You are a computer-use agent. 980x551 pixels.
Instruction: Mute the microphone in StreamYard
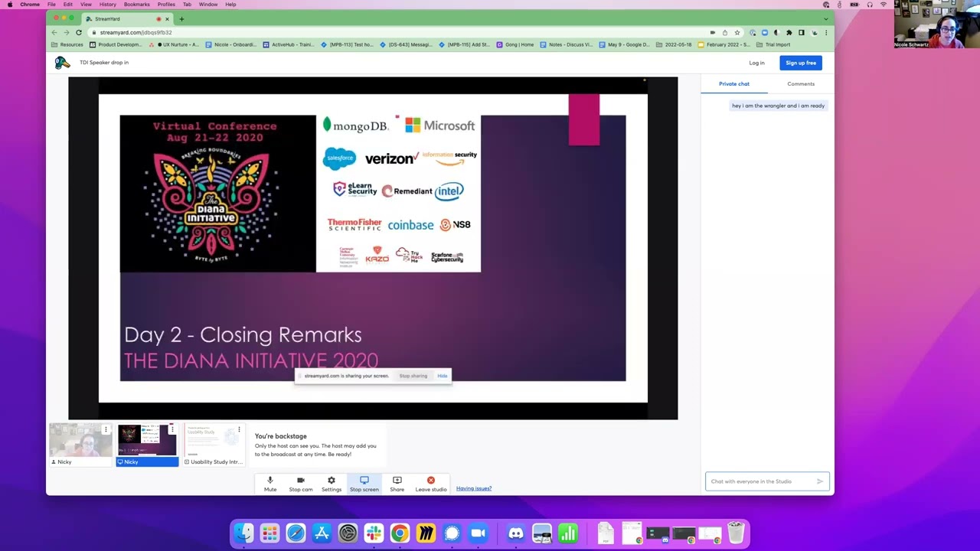(270, 484)
